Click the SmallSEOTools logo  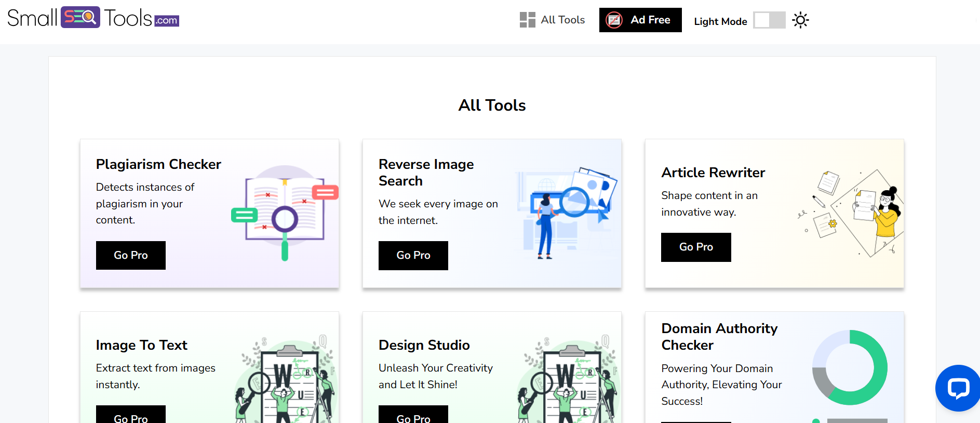pyautogui.click(x=93, y=18)
